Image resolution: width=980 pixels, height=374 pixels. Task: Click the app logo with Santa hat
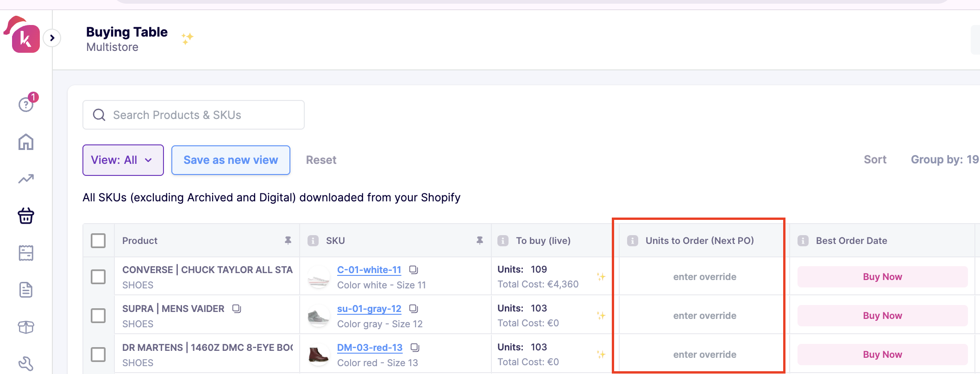(22, 35)
